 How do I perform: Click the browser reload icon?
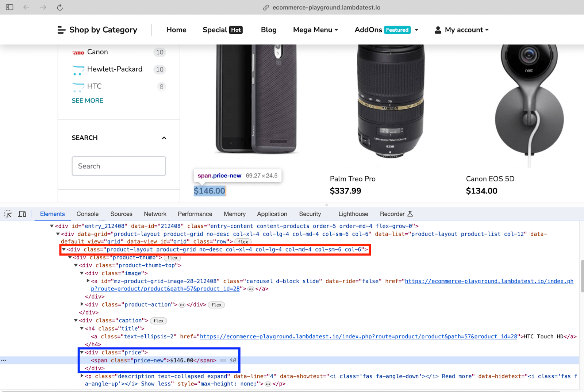pos(59,7)
